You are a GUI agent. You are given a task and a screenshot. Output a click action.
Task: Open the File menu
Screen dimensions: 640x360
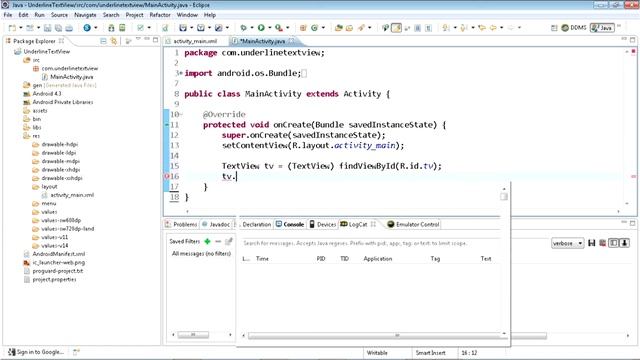8,15
